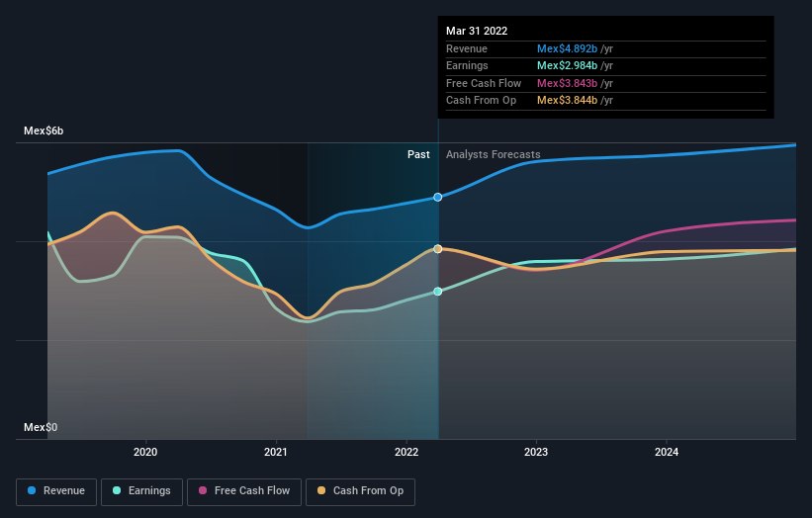
Task: Click the Mex$6b y-axis label
Action: 44,130
